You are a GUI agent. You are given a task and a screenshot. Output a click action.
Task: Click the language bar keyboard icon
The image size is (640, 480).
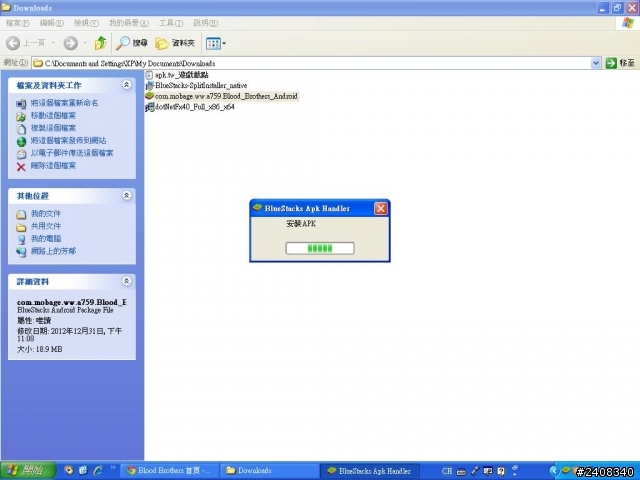461,472
